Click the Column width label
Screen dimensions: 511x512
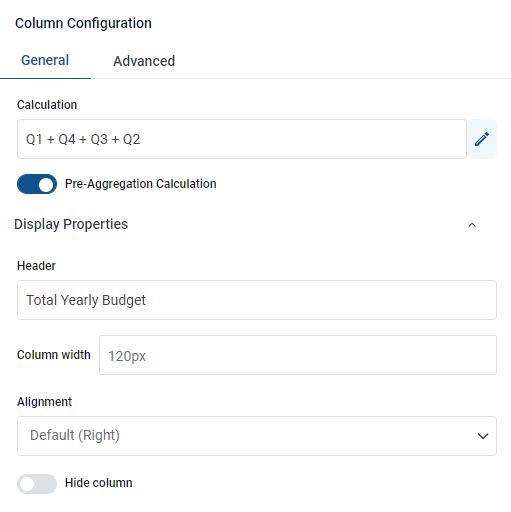pyautogui.click(x=54, y=355)
